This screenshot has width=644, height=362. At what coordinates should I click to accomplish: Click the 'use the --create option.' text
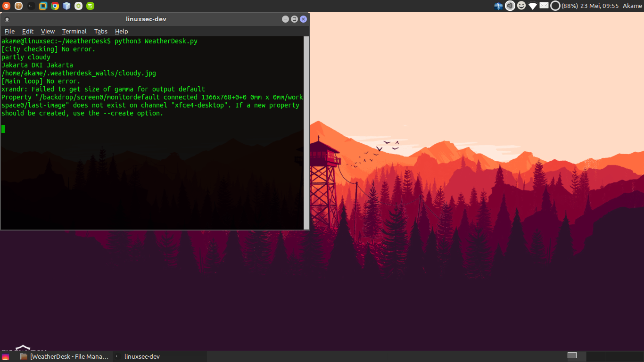coord(118,113)
